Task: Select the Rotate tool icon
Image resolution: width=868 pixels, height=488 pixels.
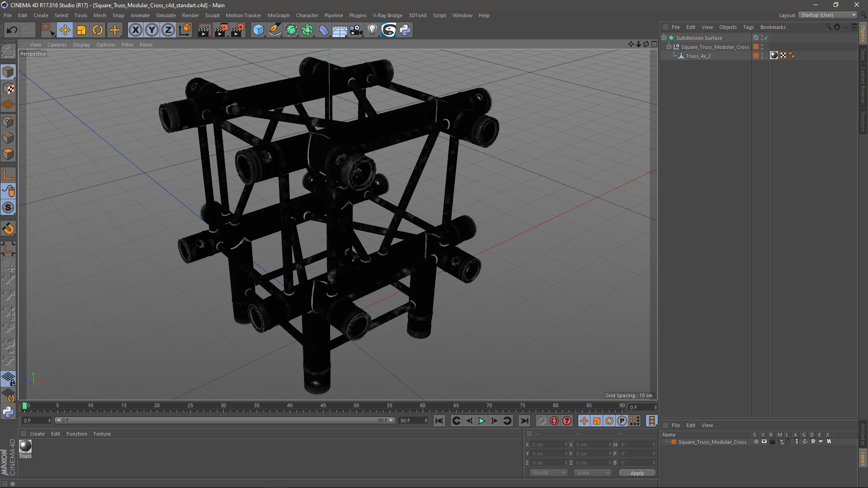Action: click(98, 30)
